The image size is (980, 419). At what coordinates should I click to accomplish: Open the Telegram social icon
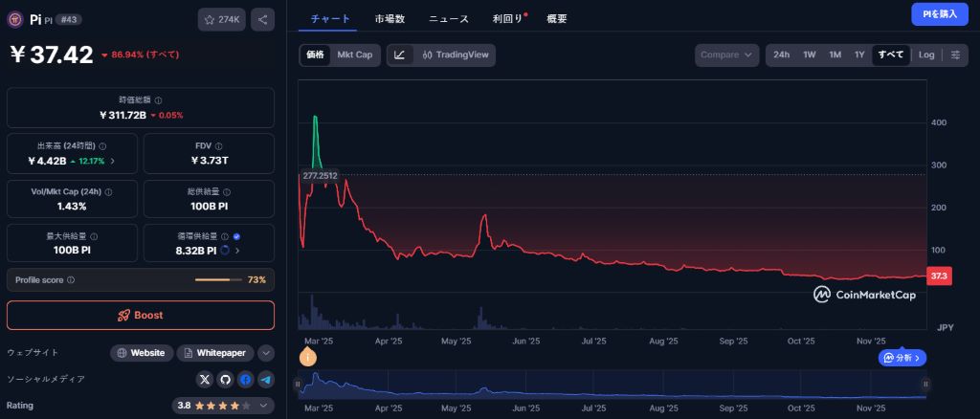(266, 379)
